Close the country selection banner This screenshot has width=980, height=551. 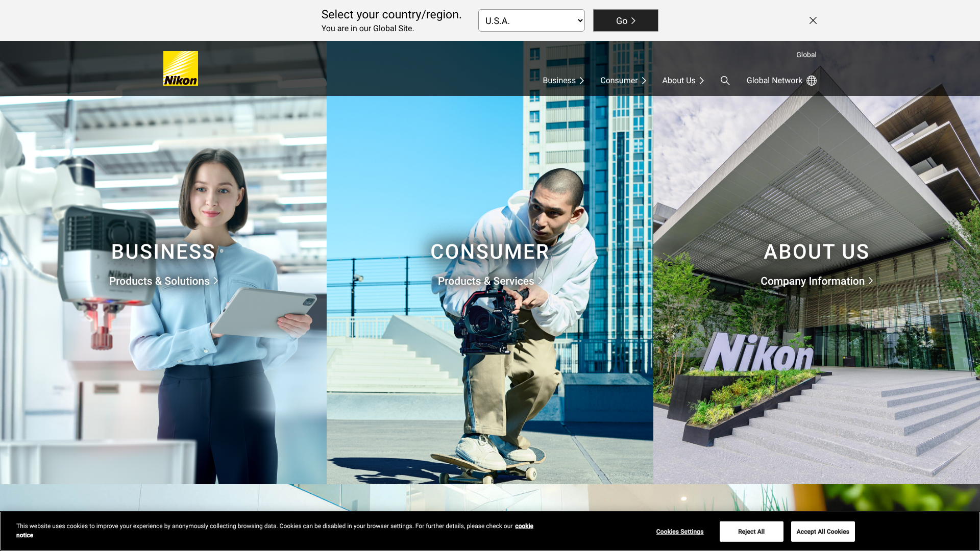[813, 20]
